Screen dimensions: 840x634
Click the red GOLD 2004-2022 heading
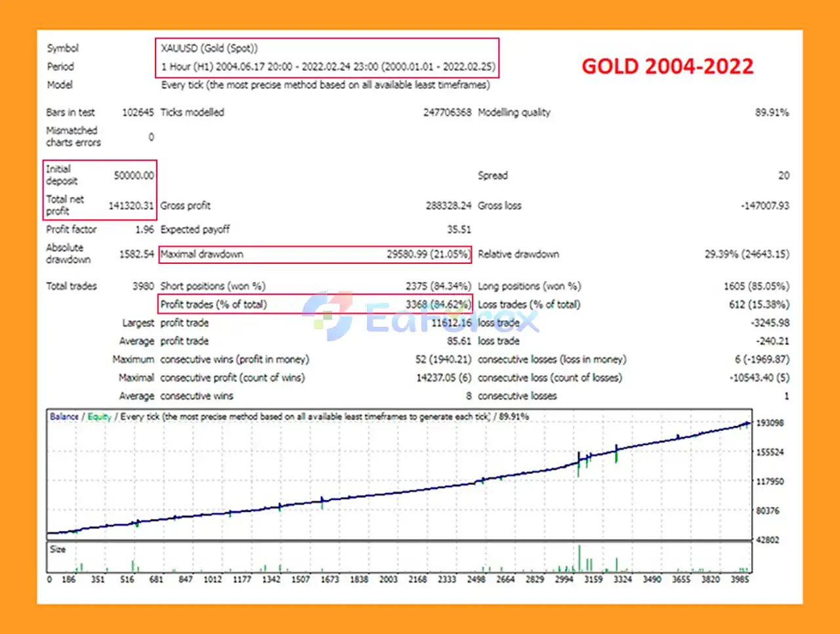tap(667, 66)
